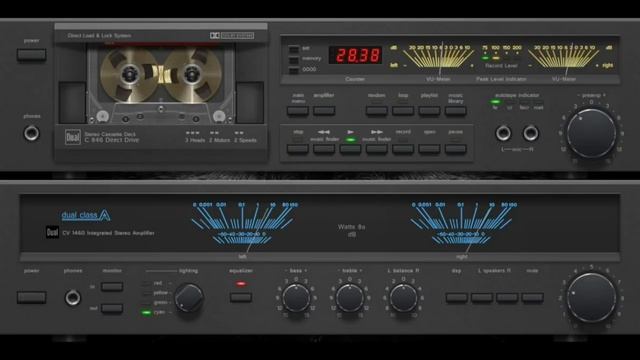This screenshot has height=360, width=640.
Task: Stop the tape with the stop button
Action: coord(298,149)
